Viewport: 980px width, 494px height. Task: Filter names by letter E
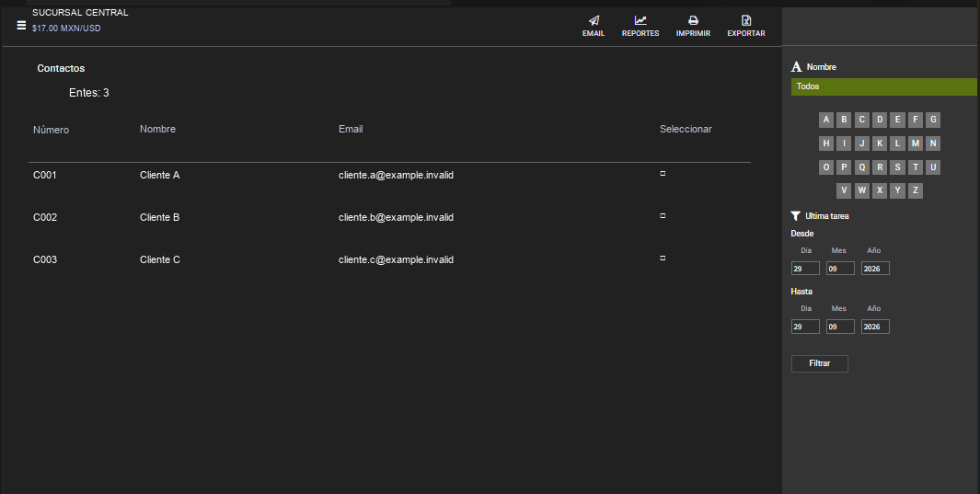(x=897, y=120)
